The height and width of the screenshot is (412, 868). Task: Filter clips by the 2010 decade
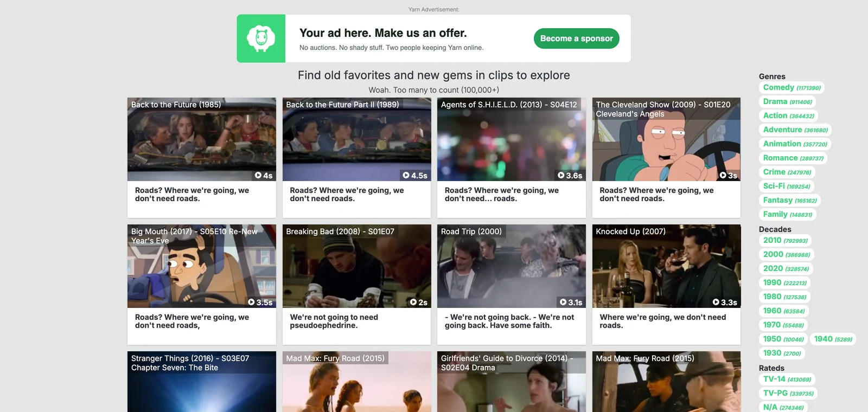pyautogui.click(x=785, y=240)
